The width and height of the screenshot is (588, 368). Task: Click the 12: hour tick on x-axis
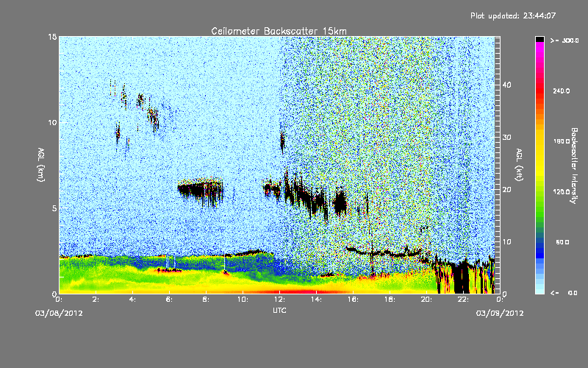pos(280,300)
